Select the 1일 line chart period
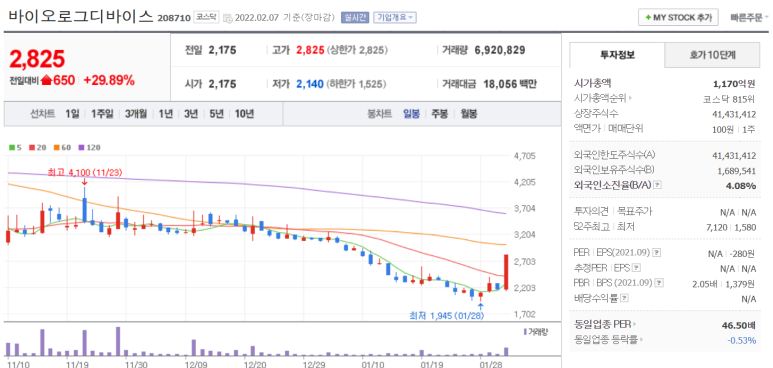773x368 pixels. tap(72, 114)
